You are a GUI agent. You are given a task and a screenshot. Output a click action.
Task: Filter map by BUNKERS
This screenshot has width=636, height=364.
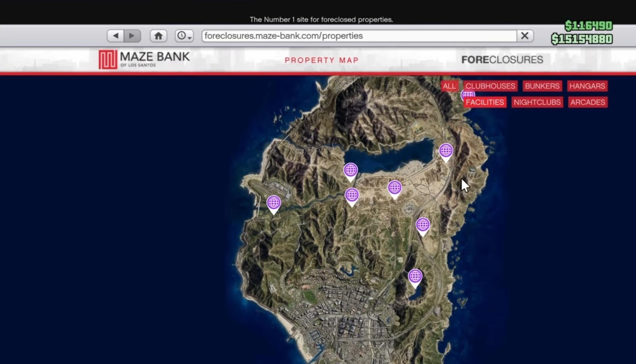[x=542, y=86]
